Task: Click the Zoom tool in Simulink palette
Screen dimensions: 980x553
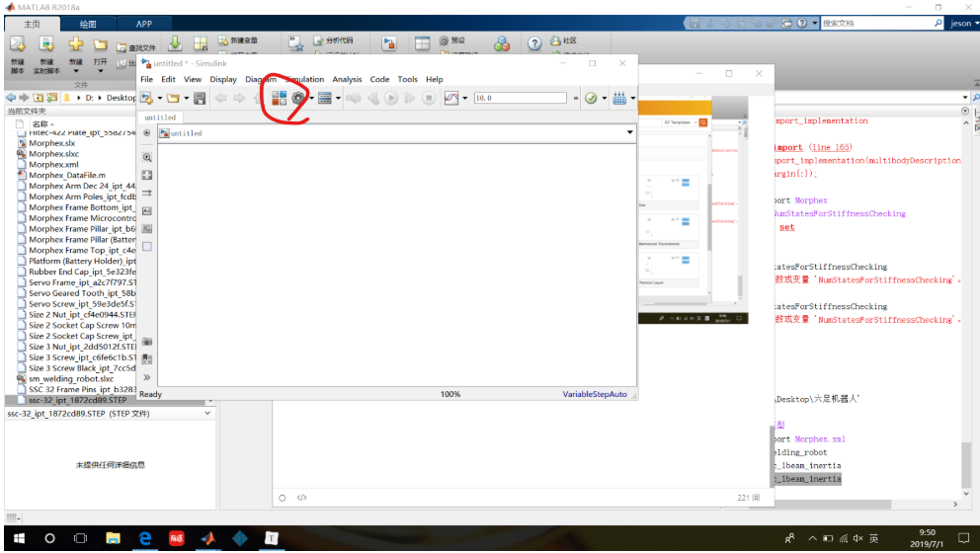Action: (x=147, y=157)
